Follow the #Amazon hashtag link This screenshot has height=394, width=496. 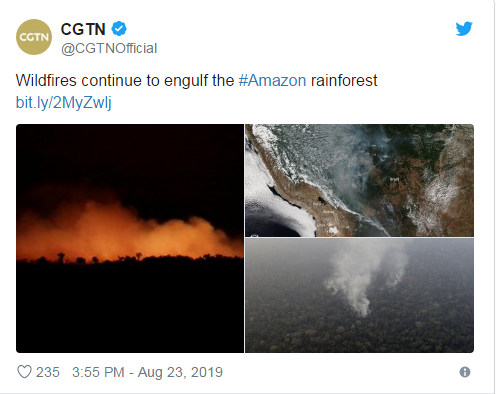click(272, 81)
